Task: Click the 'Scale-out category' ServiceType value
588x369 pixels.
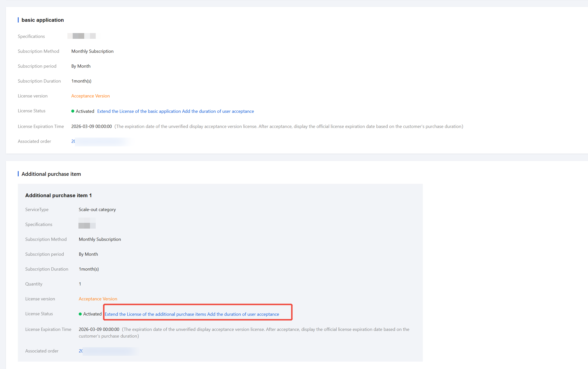Action: (x=97, y=209)
